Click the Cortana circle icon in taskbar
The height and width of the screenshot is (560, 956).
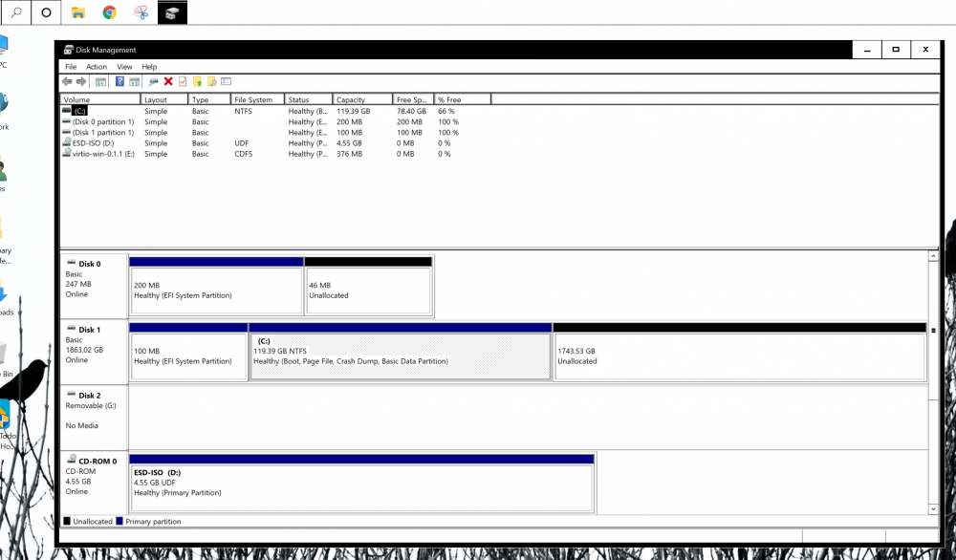[x=46, y=12]
